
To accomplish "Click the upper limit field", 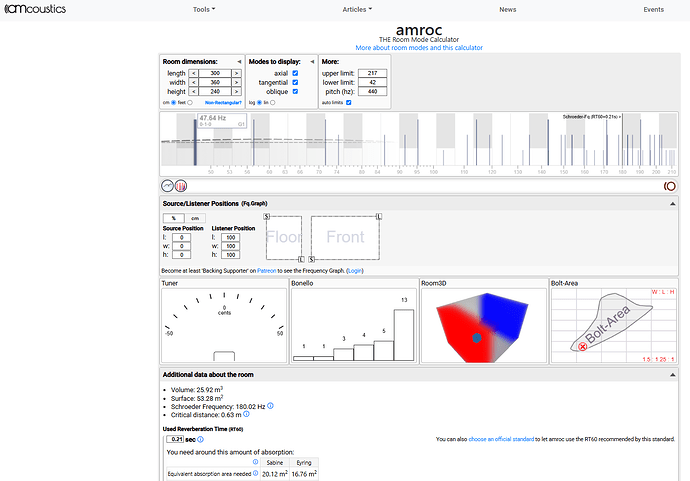I will click(x=372, y=73).
